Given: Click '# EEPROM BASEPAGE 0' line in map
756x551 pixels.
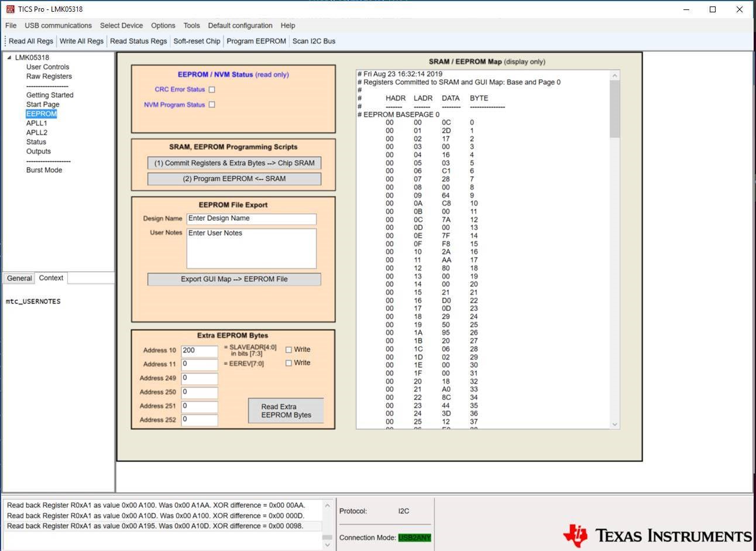Looking at the screenshot, I should click(x=398, y=114).
